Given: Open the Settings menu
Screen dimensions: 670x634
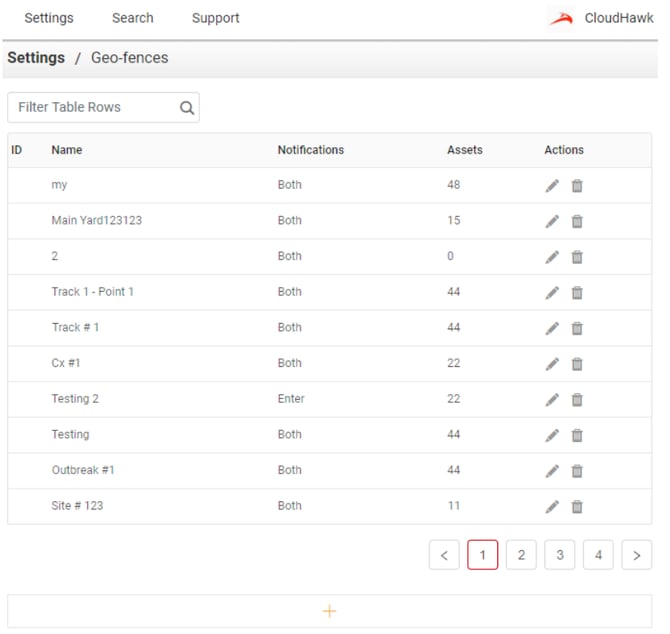Looking at the screenshot, I should [x=49, y=18].
